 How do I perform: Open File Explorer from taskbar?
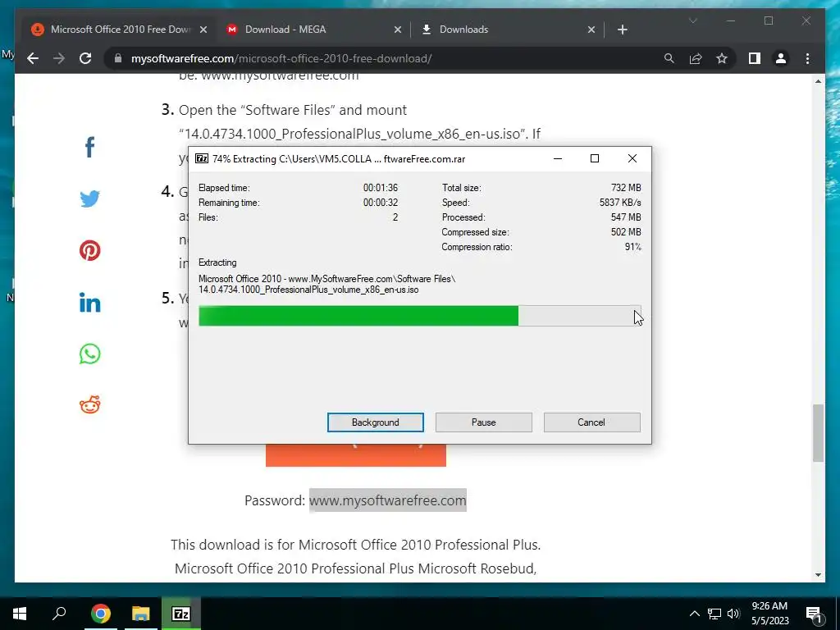pos(140,614)
